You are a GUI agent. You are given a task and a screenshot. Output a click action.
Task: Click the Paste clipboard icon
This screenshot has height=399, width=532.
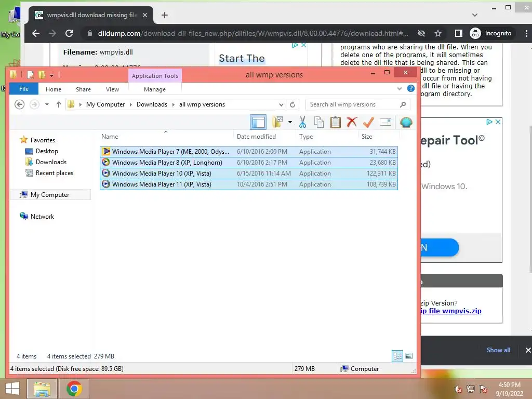point(335,122)
